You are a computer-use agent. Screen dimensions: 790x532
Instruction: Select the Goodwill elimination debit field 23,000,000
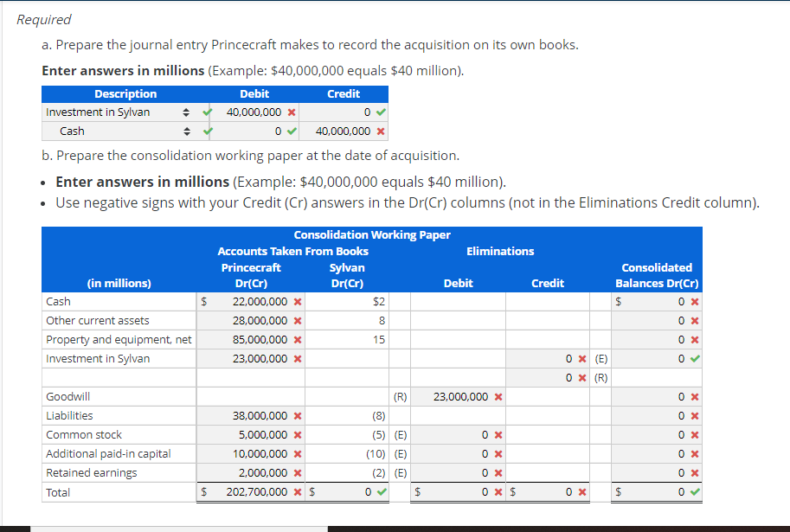click(x=459, y=396)
